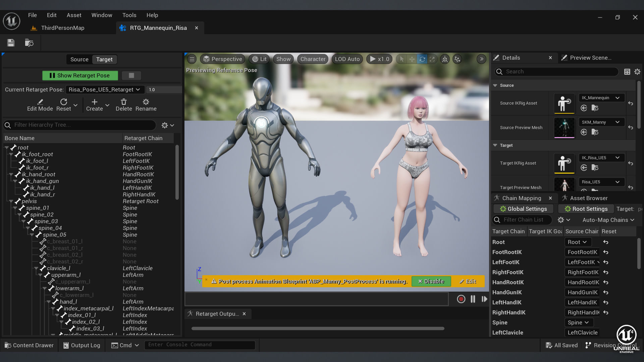Select the rotate transform mode icon
This screenshot has height=362, width=644.
pos(422,59)
